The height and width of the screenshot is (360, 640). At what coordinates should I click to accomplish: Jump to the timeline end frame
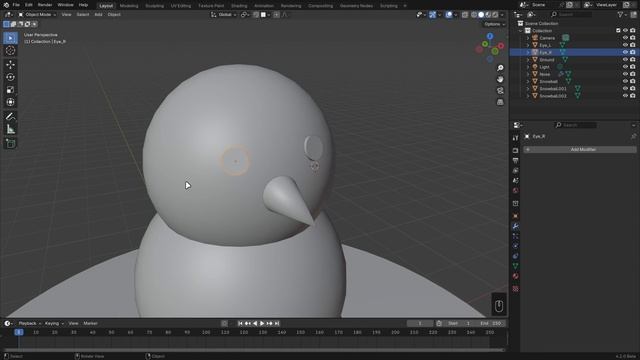pos(277,323)
